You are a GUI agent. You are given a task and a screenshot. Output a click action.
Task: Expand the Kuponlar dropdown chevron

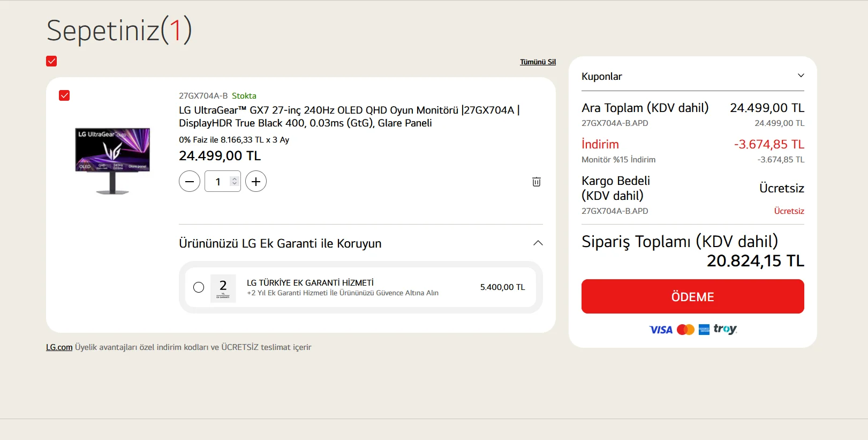click(x=801, y=76)
